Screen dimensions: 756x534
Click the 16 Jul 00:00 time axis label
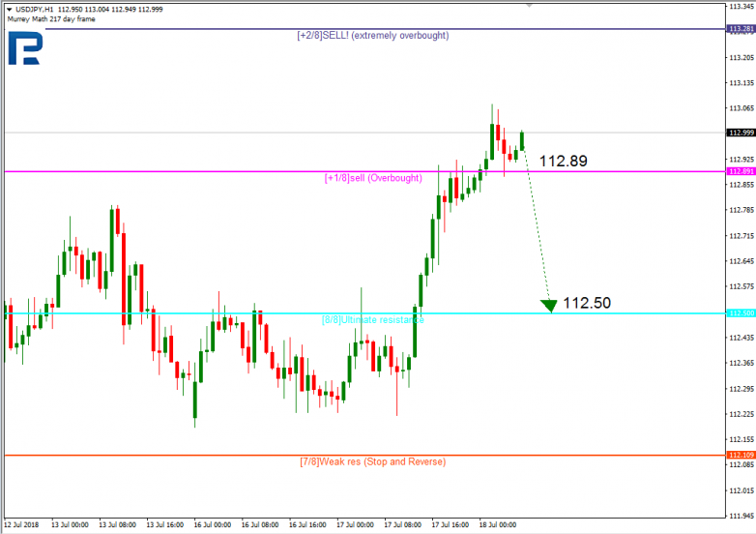[212, 525]
